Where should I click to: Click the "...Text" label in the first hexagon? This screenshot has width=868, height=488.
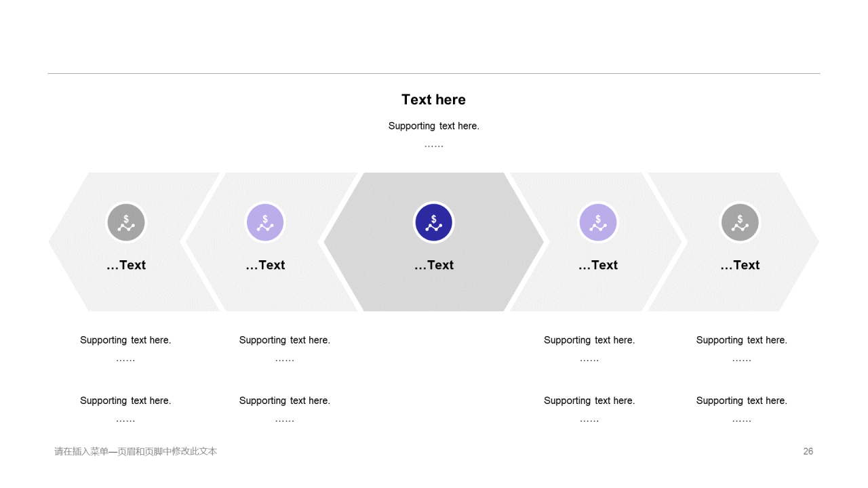(126, 265)
